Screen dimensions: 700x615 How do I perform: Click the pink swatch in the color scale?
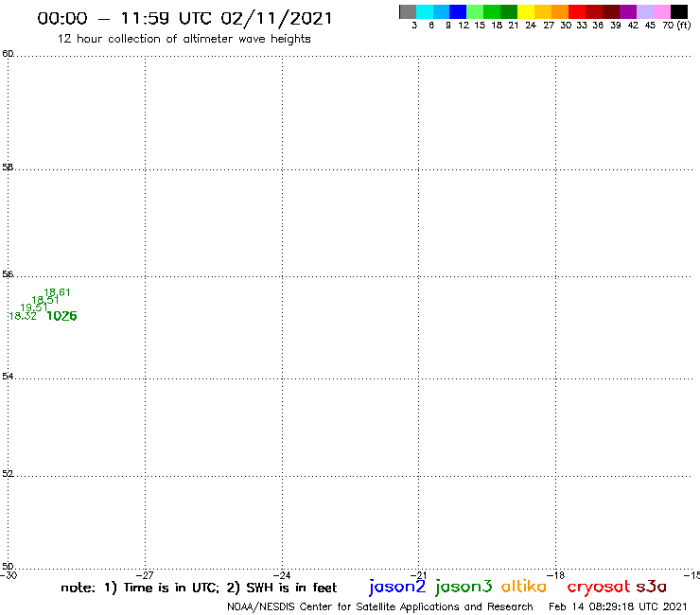[662, 11]
